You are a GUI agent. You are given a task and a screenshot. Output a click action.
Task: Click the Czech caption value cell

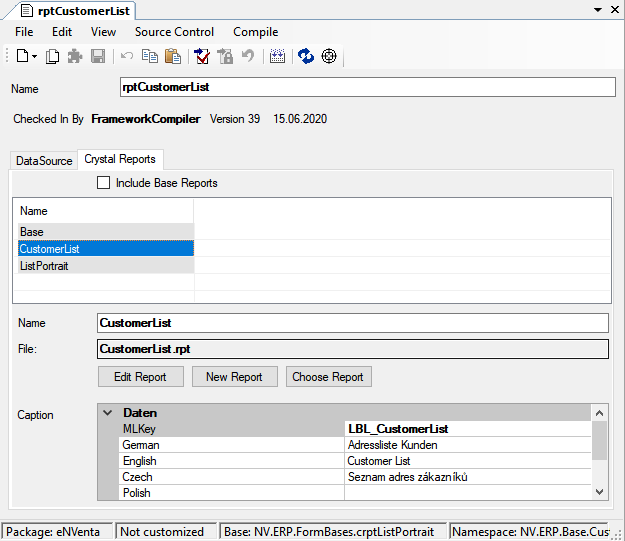(x=468, y=477)
